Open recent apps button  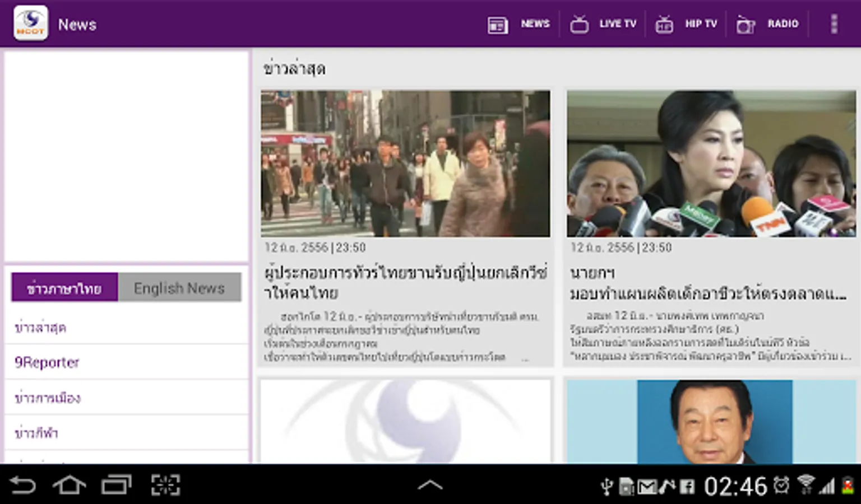pos(116,485)
